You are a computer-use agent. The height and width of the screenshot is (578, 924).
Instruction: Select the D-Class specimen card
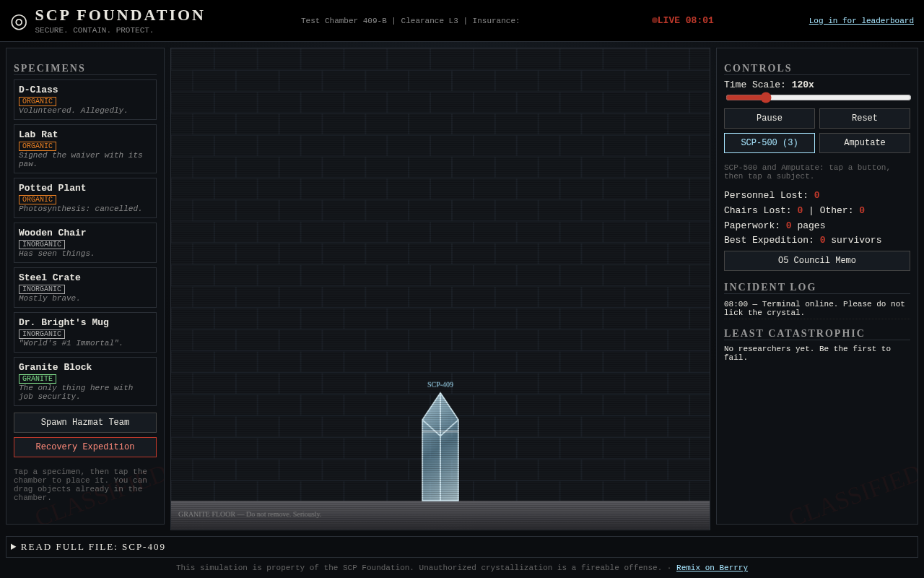click(85, 100)
